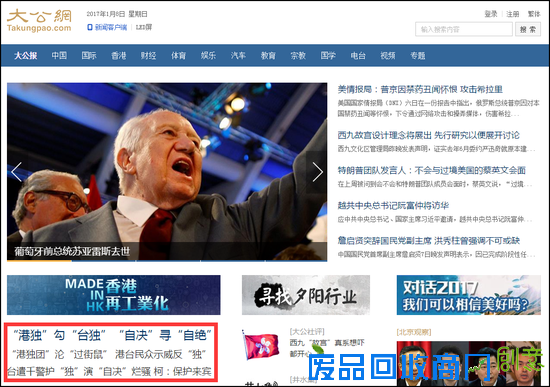The image size is (550, 387).
Task: Click the 搜索 button
Action: (528, 29)
